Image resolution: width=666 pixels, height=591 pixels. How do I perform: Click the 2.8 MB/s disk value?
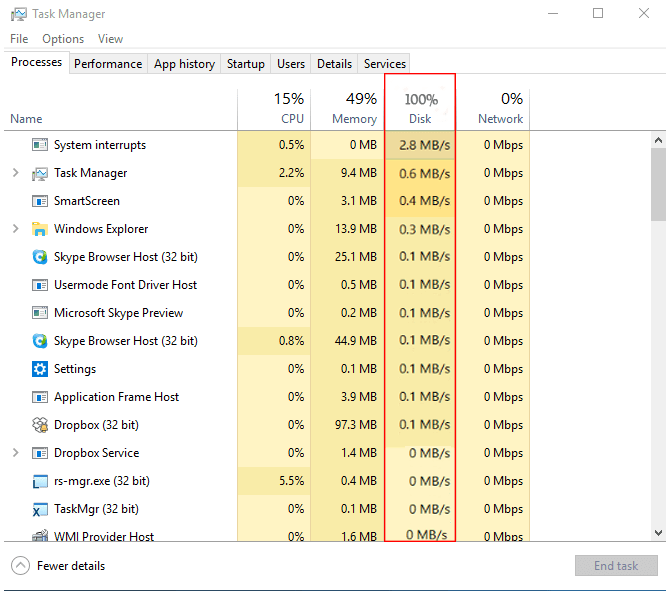point(424,145)
